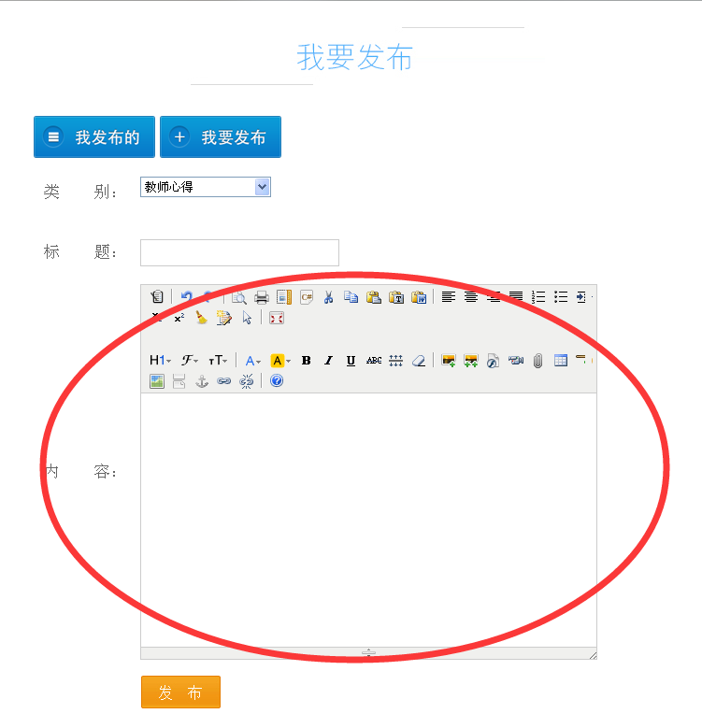Screen dimensions: 702x728
Task: Open editor help about icon
Action: tap(277, 381)
